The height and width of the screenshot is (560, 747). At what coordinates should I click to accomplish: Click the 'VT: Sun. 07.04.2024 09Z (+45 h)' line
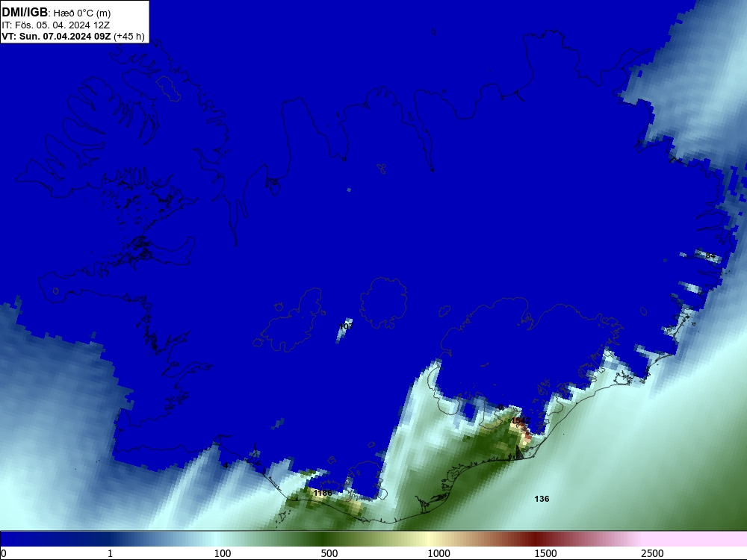point(73,37)
